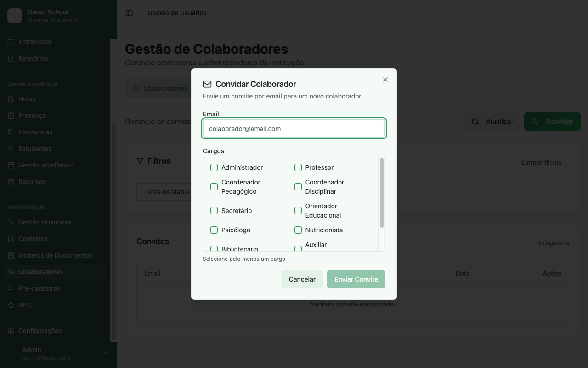Click the Gestão de Usuários breadcrumb
The width and height of the screenshot is (588, 368).
[177, 13]
